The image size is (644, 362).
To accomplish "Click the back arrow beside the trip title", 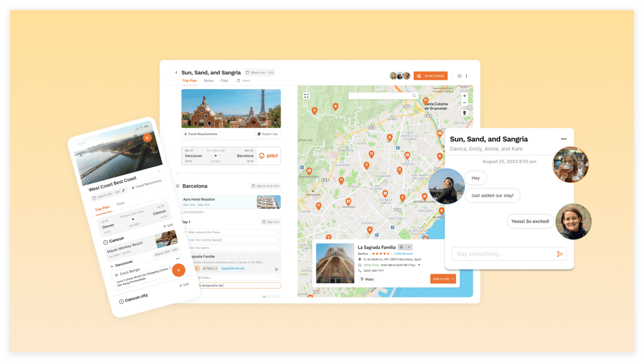I will (176, 72).
